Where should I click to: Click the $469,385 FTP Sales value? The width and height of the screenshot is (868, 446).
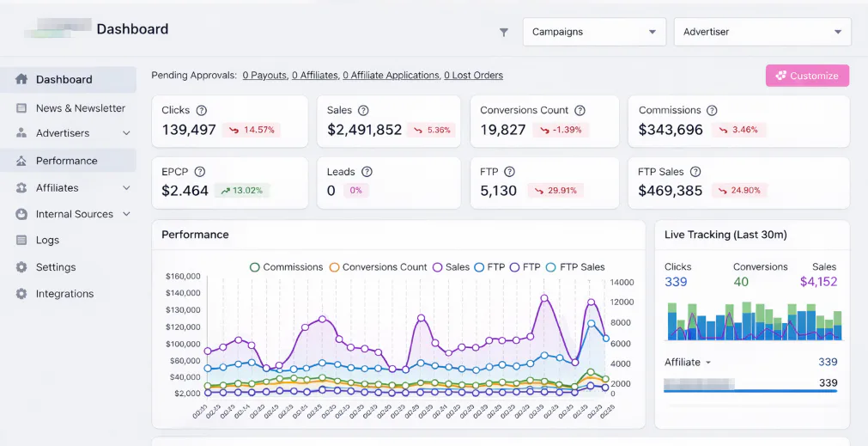click(670, 191)
